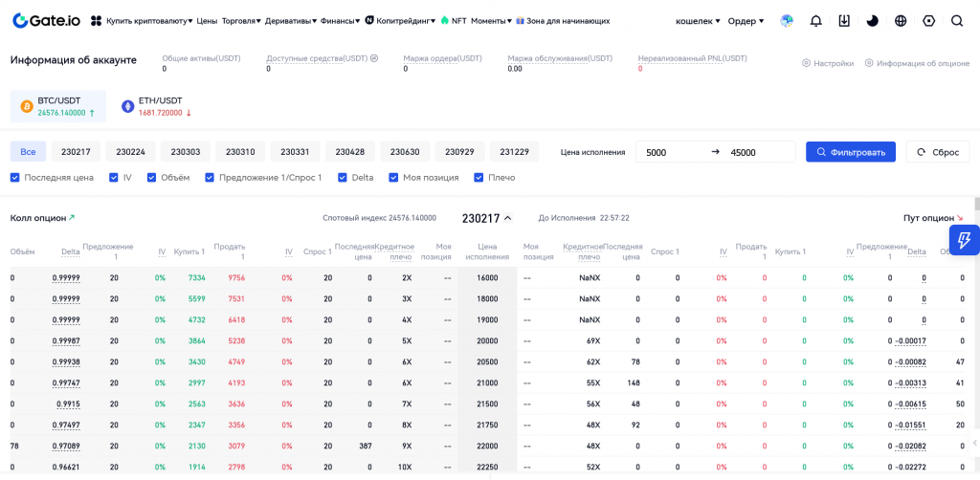Click put delta value -0.00313
The image size is (980, 480).
tap(910, 383)
